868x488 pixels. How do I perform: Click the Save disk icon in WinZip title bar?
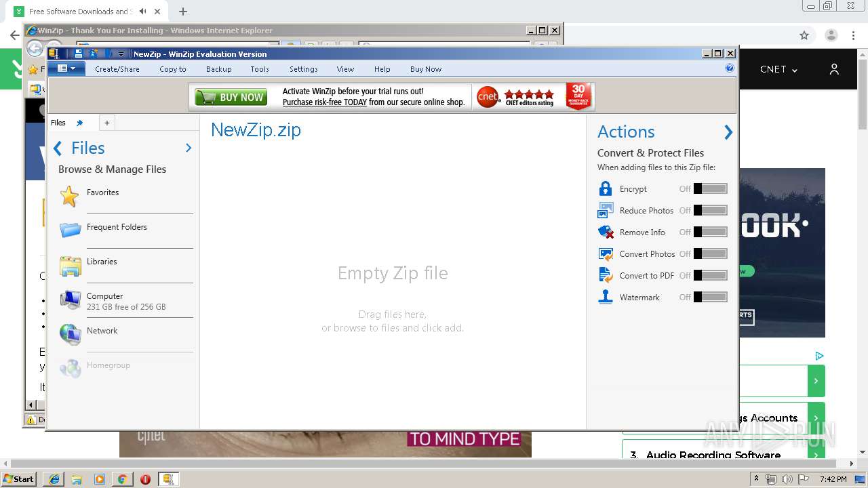click(79, 54)
